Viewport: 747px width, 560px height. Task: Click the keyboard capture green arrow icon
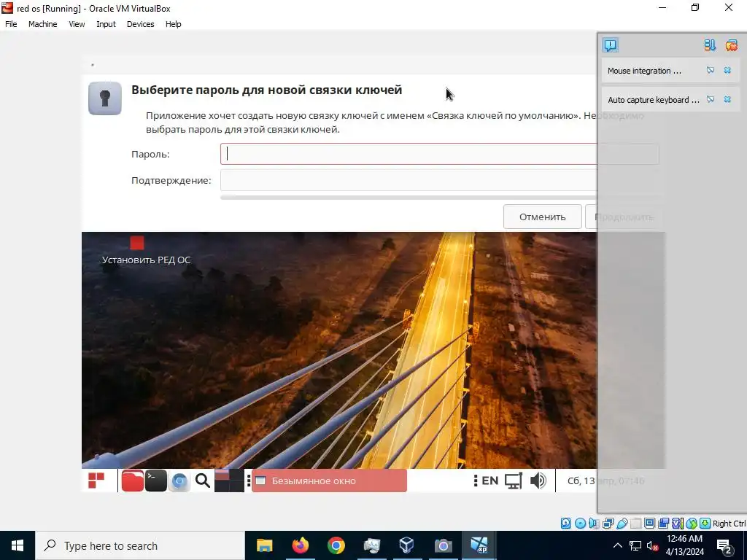(x=705, y=524)
